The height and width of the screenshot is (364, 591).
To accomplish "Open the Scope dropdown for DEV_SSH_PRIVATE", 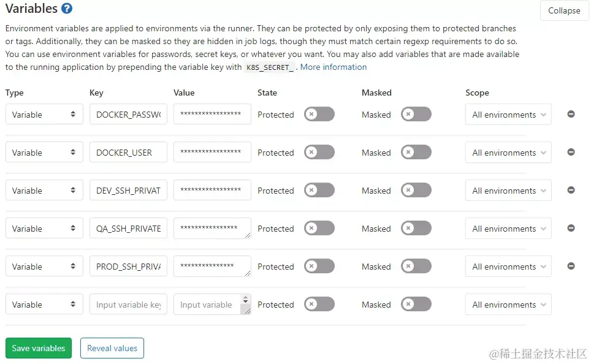I will point(508,190).
